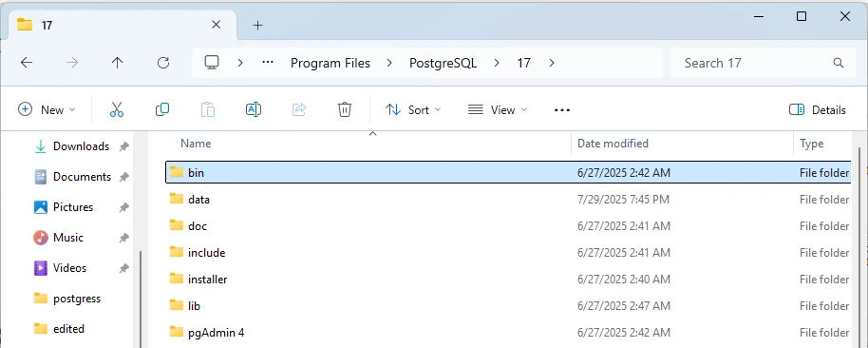Click Program Files in address bar

click(330, 63)
